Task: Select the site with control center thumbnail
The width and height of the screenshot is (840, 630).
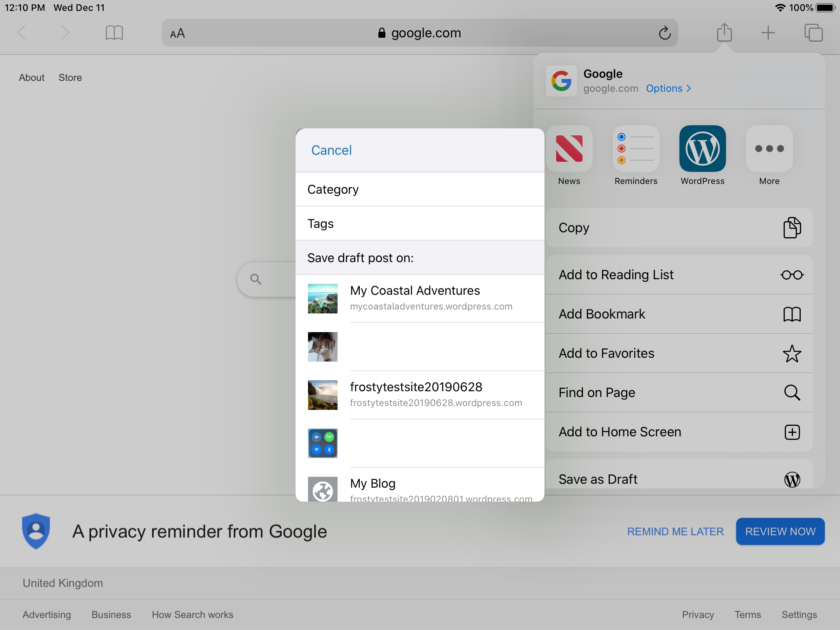Action: (x=420, y=443)
